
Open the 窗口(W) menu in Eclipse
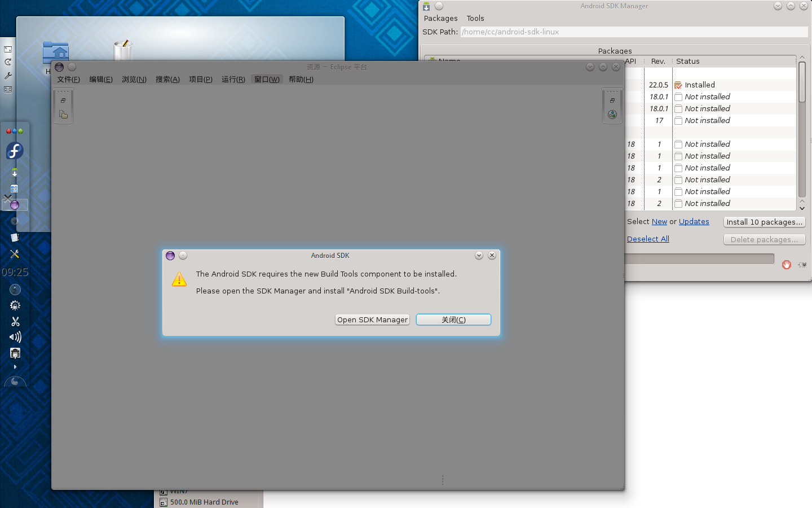[267, 79]
